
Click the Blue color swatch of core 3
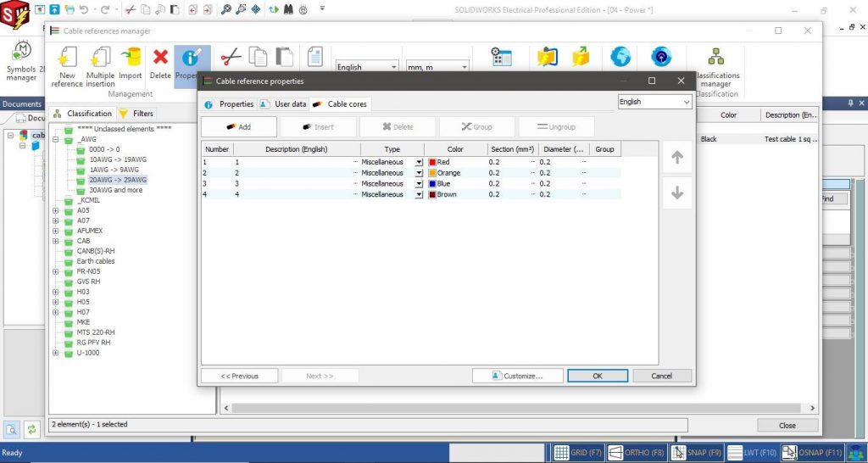(x=432, y=184)
